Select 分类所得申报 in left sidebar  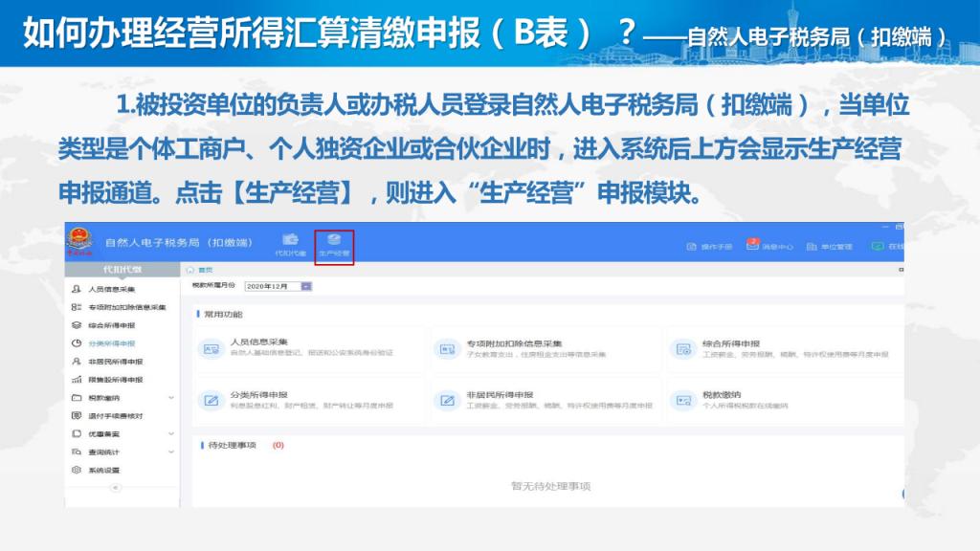click(x=110, y=343)
